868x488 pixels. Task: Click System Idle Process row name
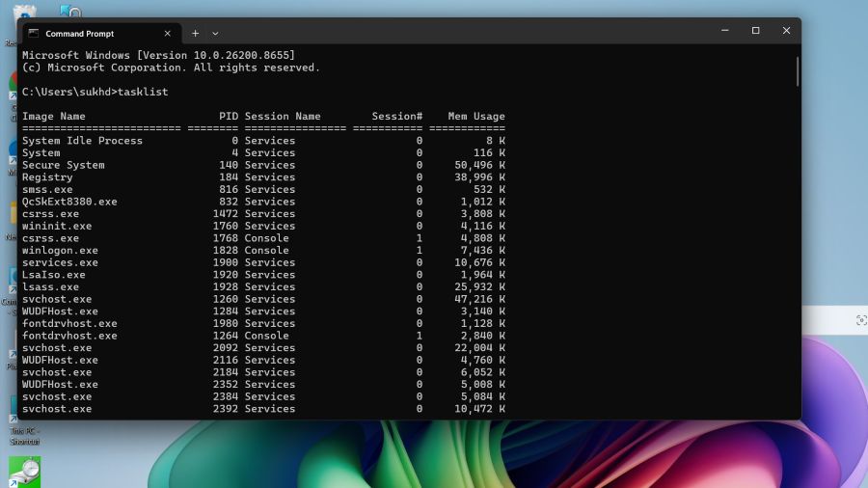point(83,141)
